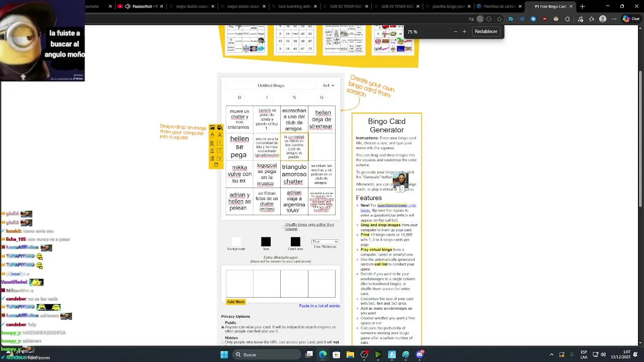Click 'mikka vulve con su ex' square

(x=239, y=174)
